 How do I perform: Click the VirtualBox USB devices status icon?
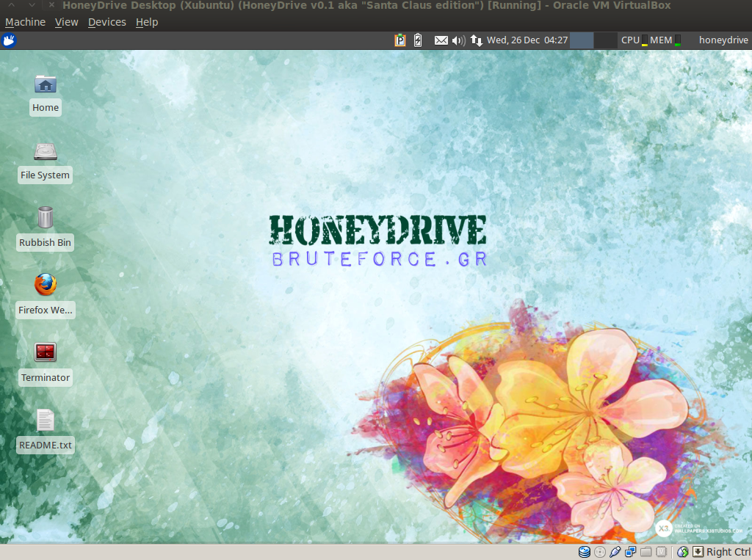pyautogui.click(x=615, y=552)
